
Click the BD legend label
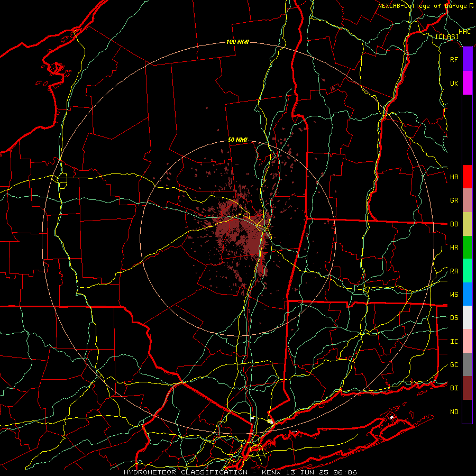tap(454, 224)
